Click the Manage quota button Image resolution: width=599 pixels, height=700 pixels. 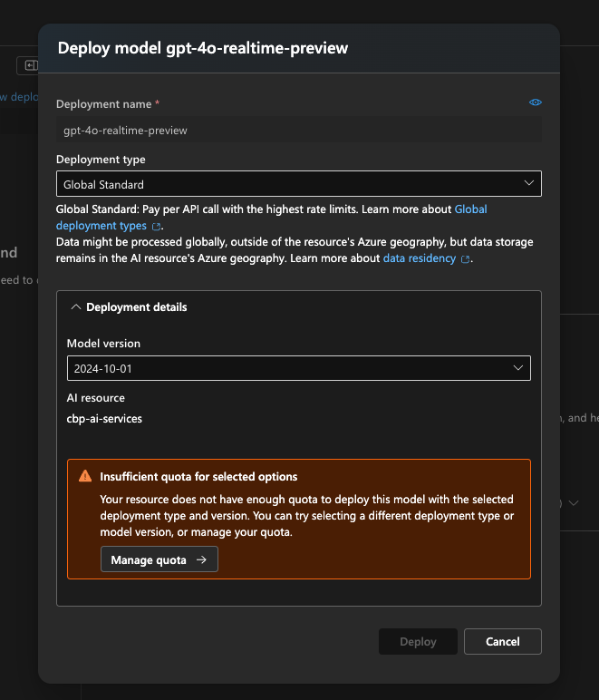(x=159, y=559)
